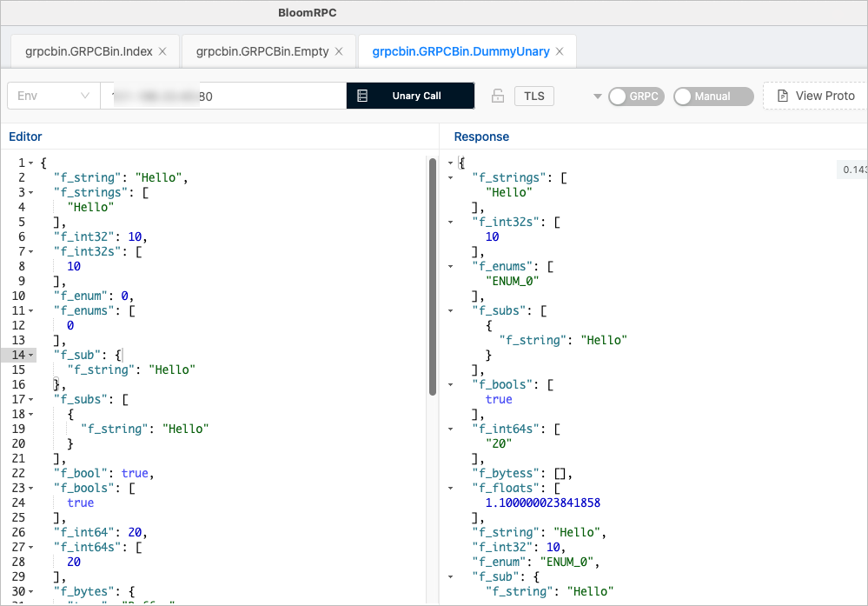
Task: Click the unlock padlock icon beside TLS
Action: tap(498, 97)
